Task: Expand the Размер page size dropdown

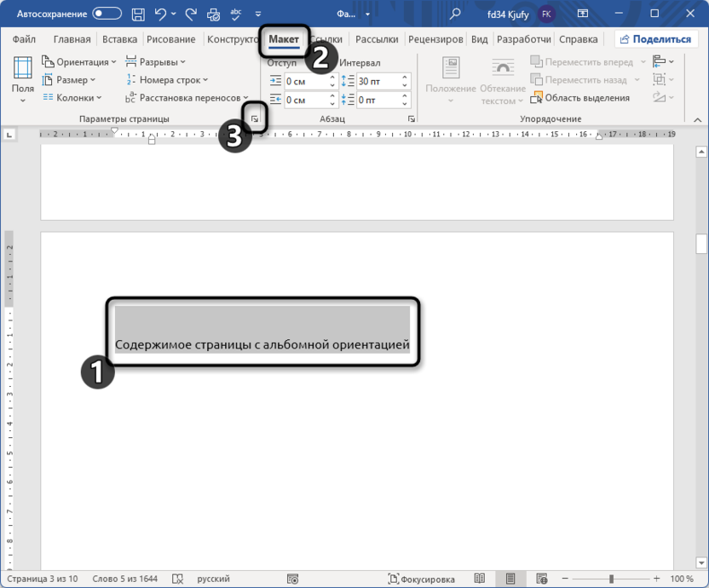Action: point(73,79)
